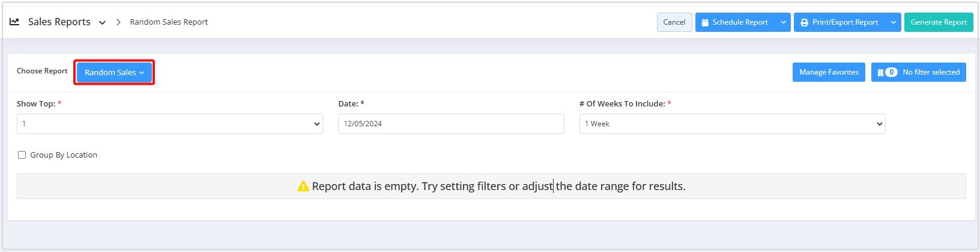
Task: Click the Cancel button
Action: (674, 22)
